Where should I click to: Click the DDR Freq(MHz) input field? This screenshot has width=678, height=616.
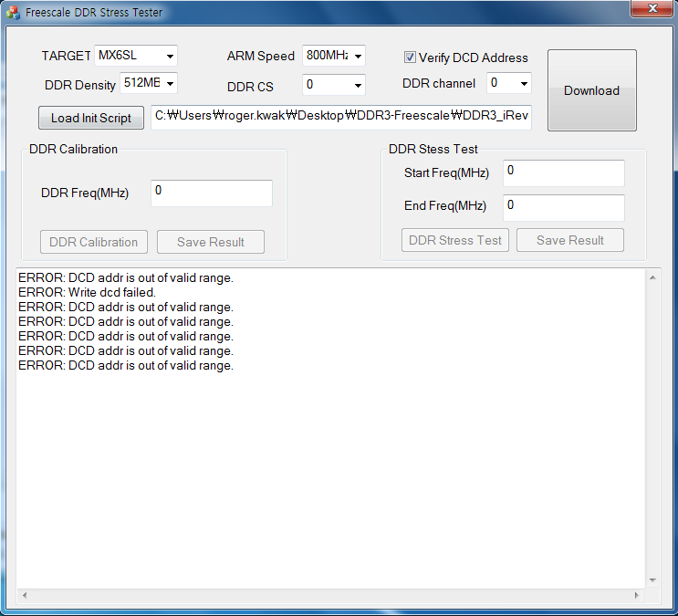(x=212, y=193)
